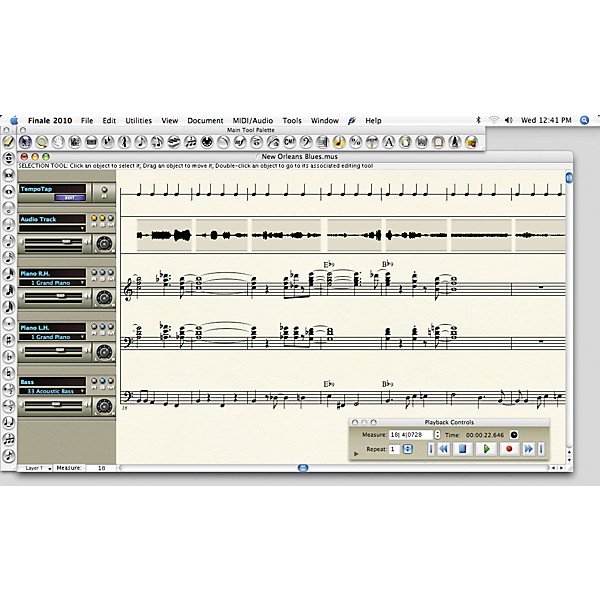Enable record on Bass track

coord(94,381)
